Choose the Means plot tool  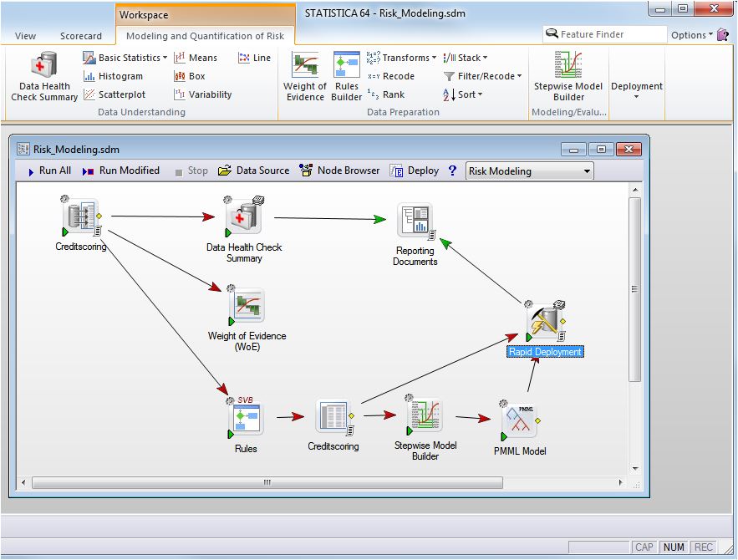tap(196, 58)
